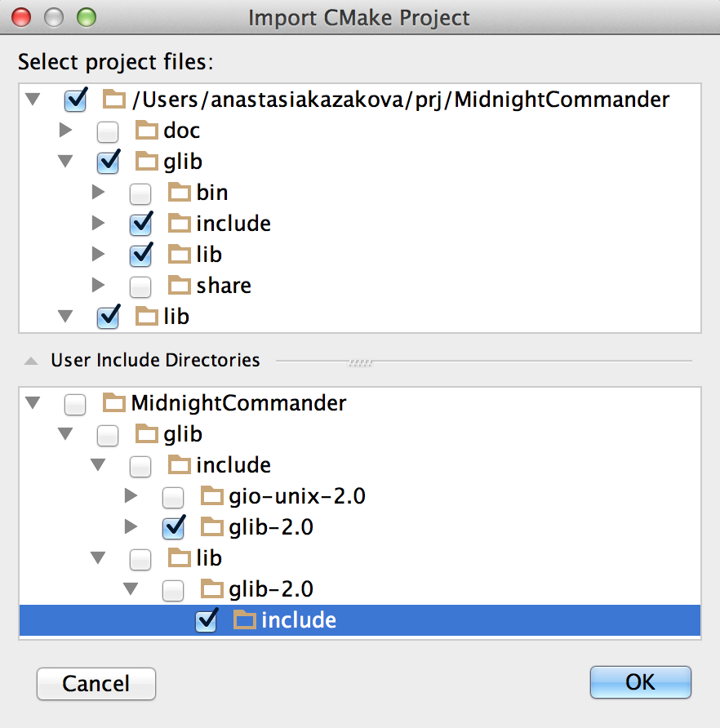This screenshot has height=728, width=720.
Task: Select the bin folder icon under glib
Action: click(x=180, y=193)
